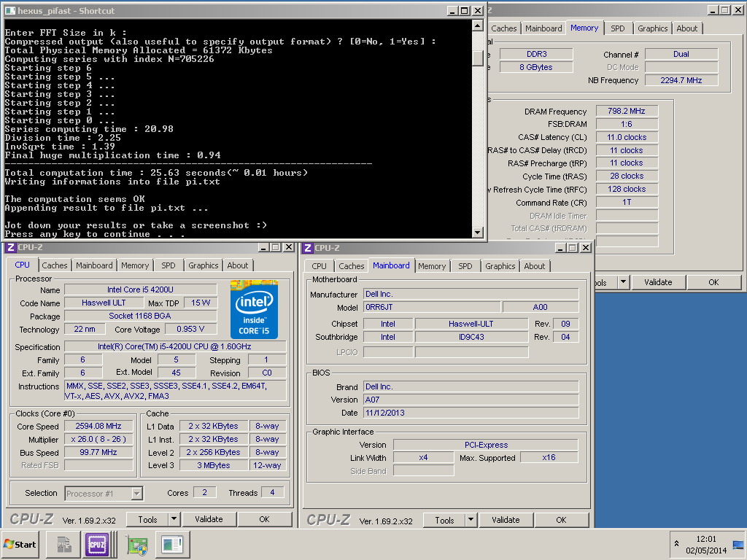Select Caches tab in the background Memory window
Image resolution: width=747 pixels, height=560 pixels.
pos(503,28)
